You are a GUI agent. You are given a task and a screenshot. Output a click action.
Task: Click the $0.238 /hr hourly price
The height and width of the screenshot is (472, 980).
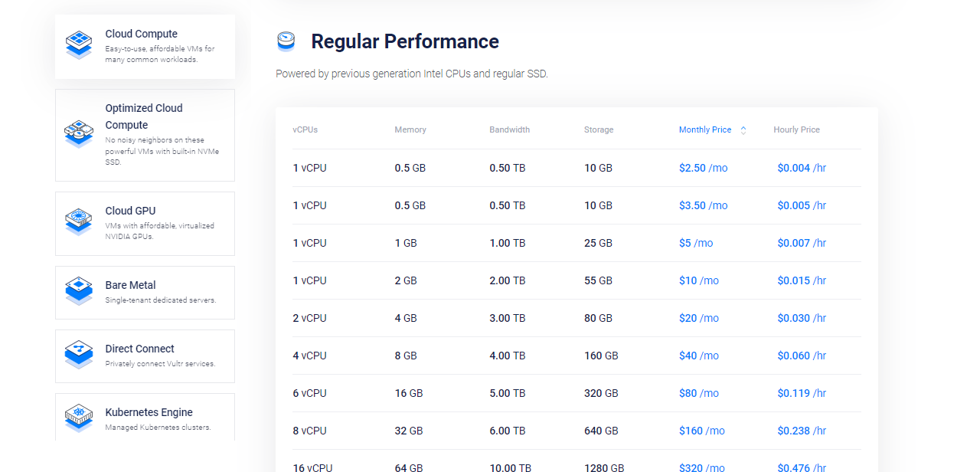click(802, 431)
